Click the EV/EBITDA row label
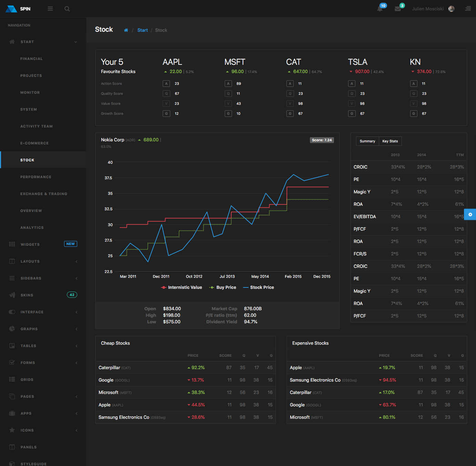 coord(365,217)
